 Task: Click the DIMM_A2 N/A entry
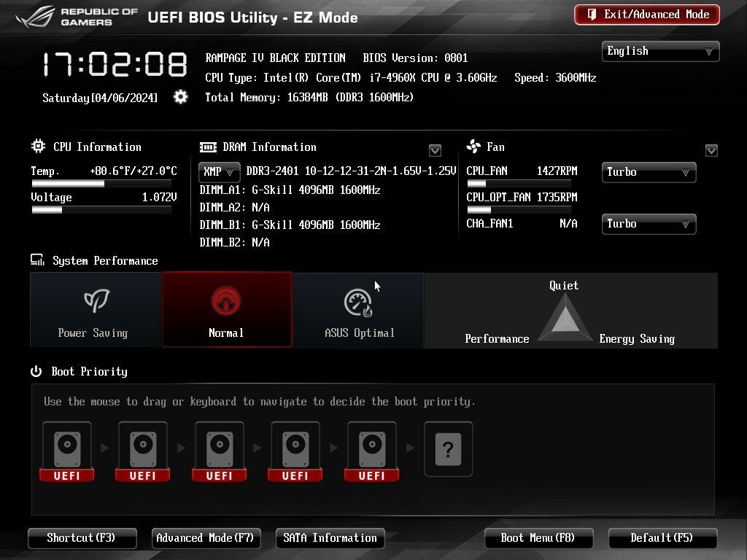[x=234, y=207]
